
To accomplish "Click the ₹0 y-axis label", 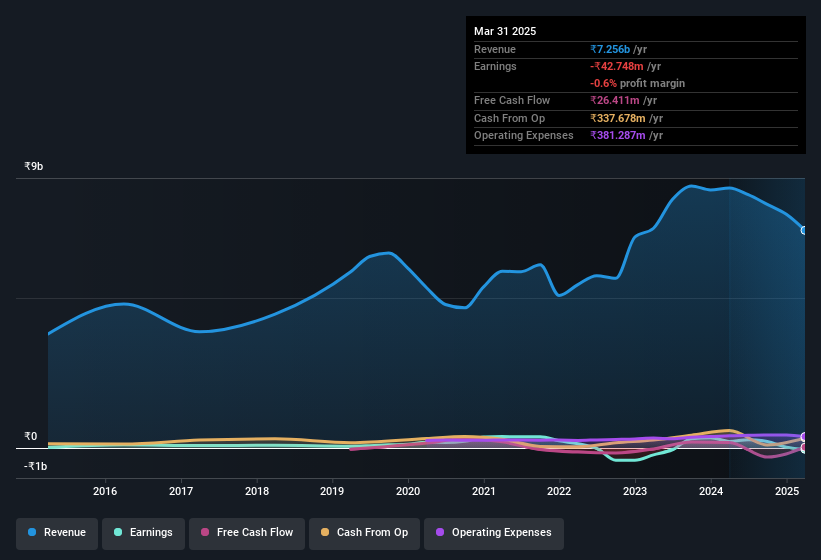I will pyautogui.click(x=30, y=436).
